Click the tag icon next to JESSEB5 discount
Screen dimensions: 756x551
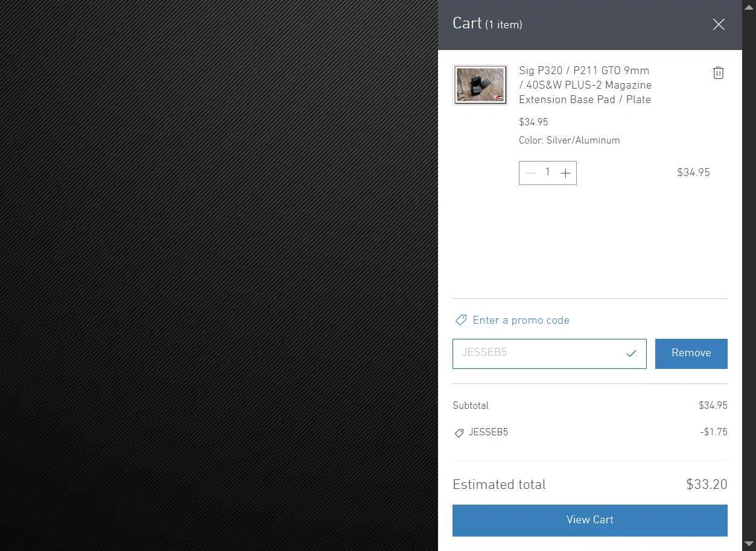tap(459, 433)
